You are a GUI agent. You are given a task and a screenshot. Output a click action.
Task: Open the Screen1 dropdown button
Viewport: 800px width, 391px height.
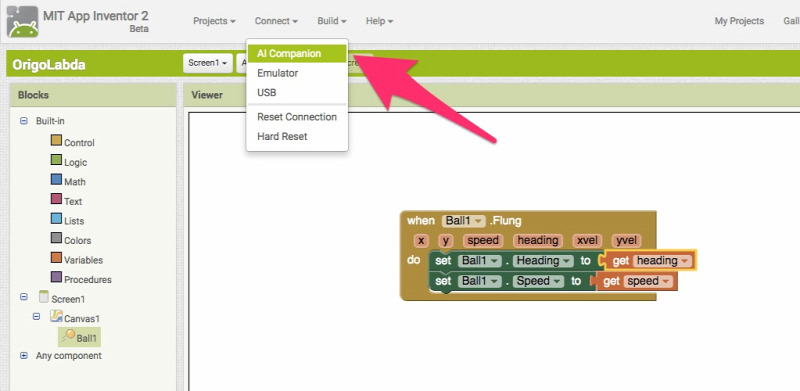208,63
